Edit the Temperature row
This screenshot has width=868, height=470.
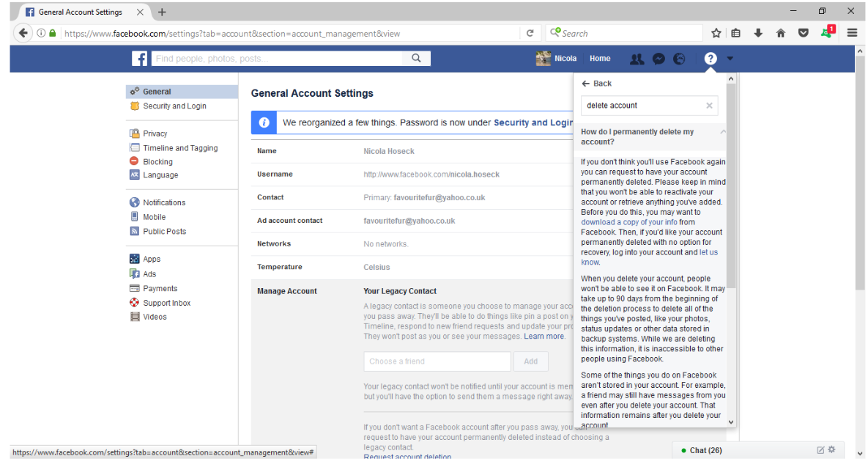click(412, 268)
